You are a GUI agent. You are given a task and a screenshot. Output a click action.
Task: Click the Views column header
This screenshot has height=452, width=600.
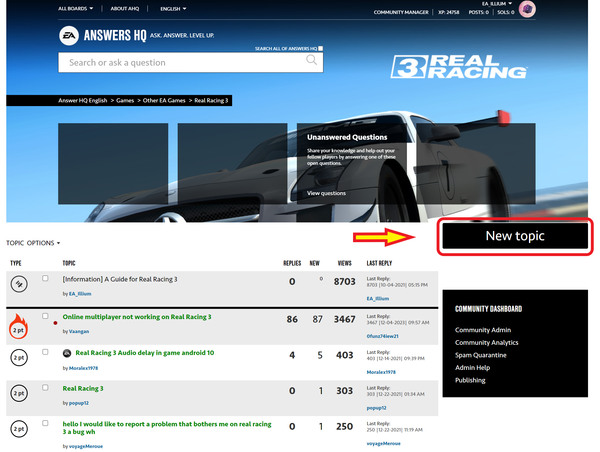pyautogui.click(x=344, y=263)
